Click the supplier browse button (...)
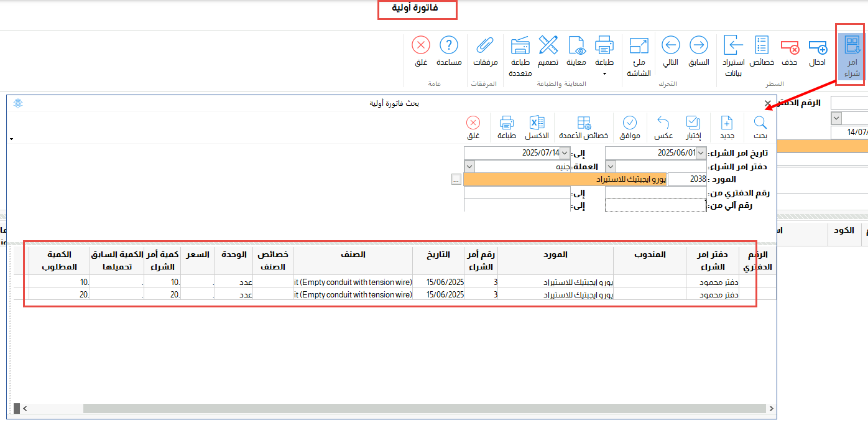Screen dimensions: 868x425 [x=456, y=179]
